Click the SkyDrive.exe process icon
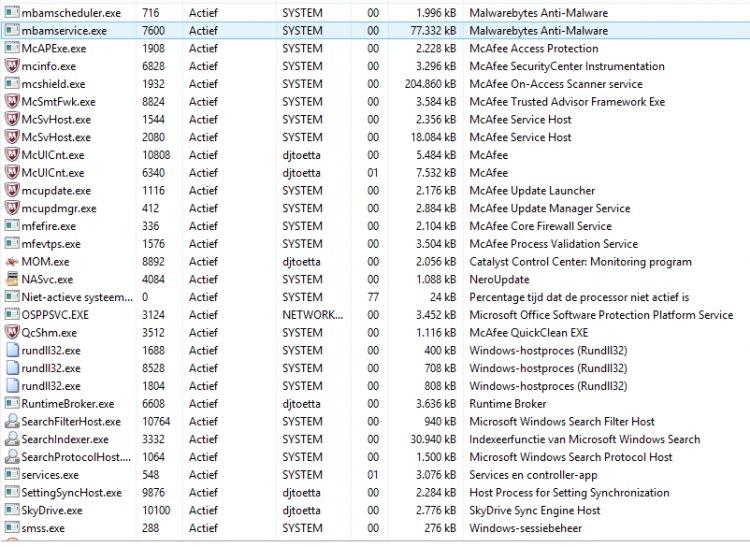 click(x=11, y=510)
